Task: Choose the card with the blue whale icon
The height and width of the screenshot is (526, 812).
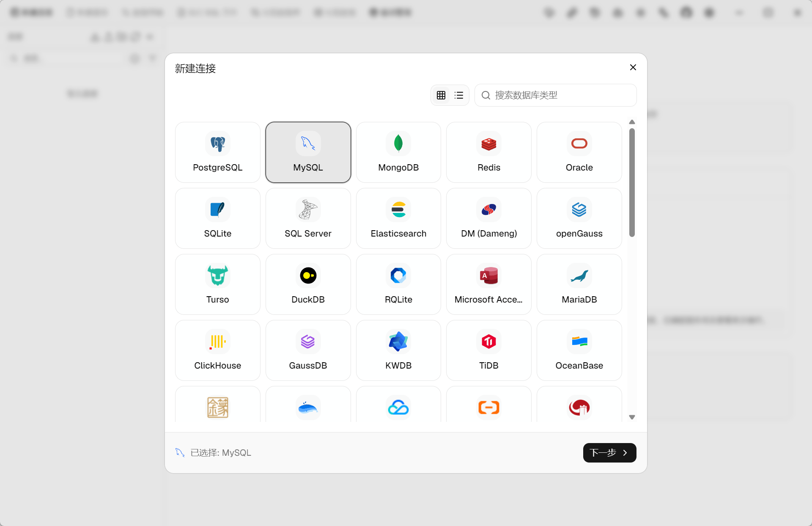Action: (x=308, y=405)
